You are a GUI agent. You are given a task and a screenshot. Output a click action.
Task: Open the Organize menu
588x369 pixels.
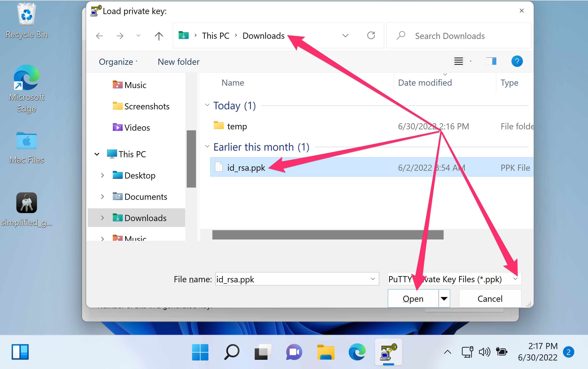(118, 62)
